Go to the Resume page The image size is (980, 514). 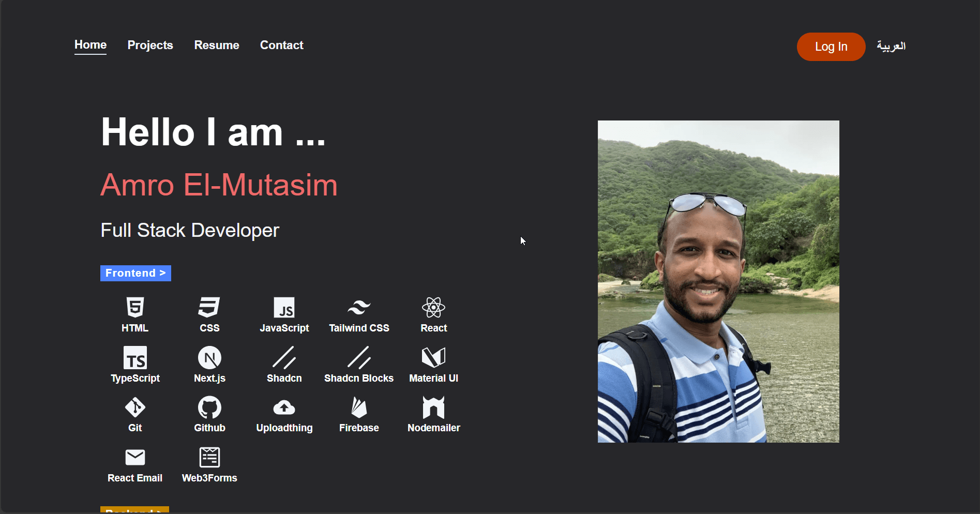[x=216, y=45]
